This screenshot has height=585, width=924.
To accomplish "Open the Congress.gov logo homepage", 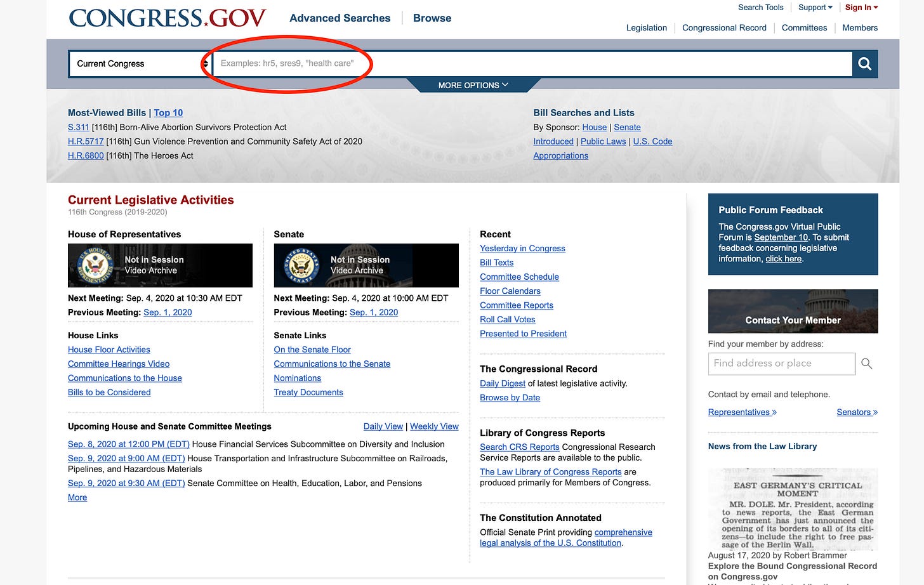I will [167, 18].
